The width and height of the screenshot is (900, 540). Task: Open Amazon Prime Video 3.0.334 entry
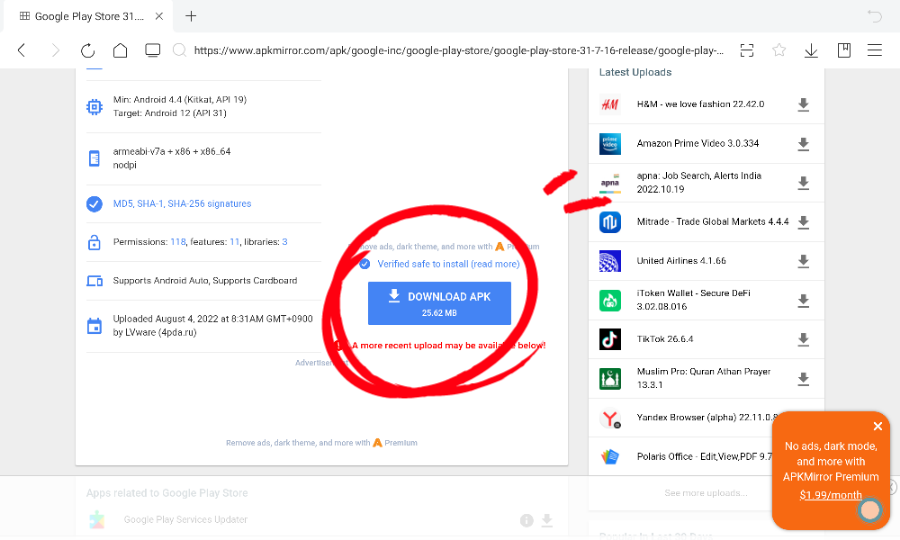[697, 143]
